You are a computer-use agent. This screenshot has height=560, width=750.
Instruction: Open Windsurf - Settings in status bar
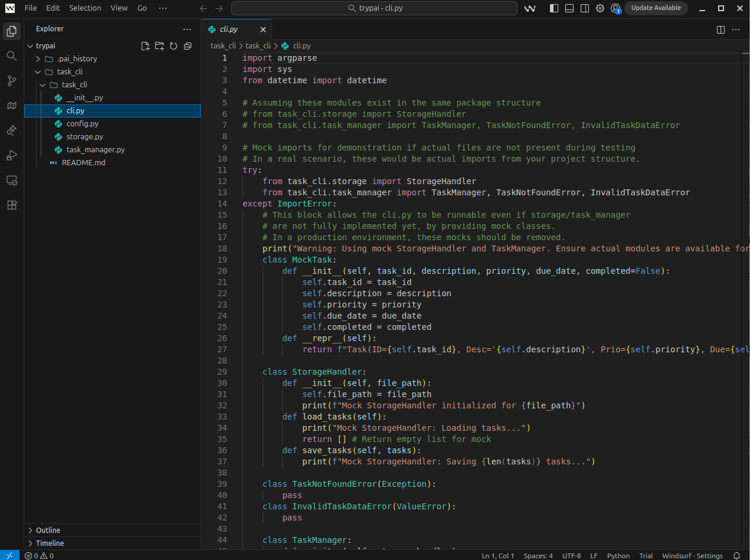click(x=692, y=556)
